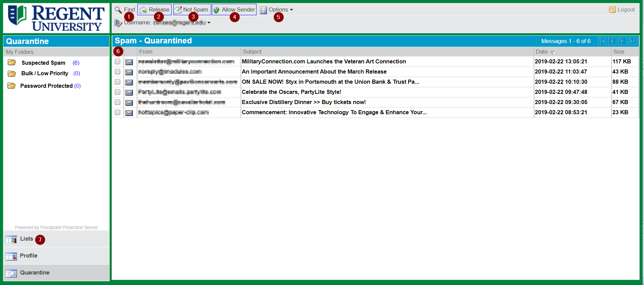The image size is (644, 285).
Task: Expand the Username account dropdown
Action: [209, 23]
